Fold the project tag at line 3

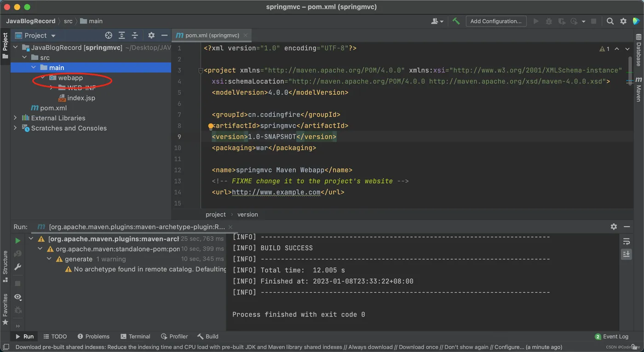click(x=201, y=70)
